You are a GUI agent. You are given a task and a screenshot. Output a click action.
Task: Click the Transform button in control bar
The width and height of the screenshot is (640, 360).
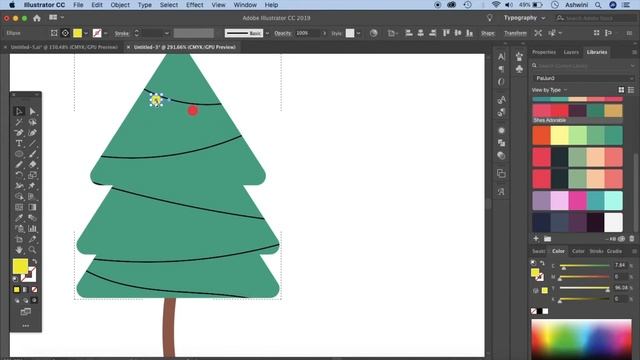pos(515,33)
